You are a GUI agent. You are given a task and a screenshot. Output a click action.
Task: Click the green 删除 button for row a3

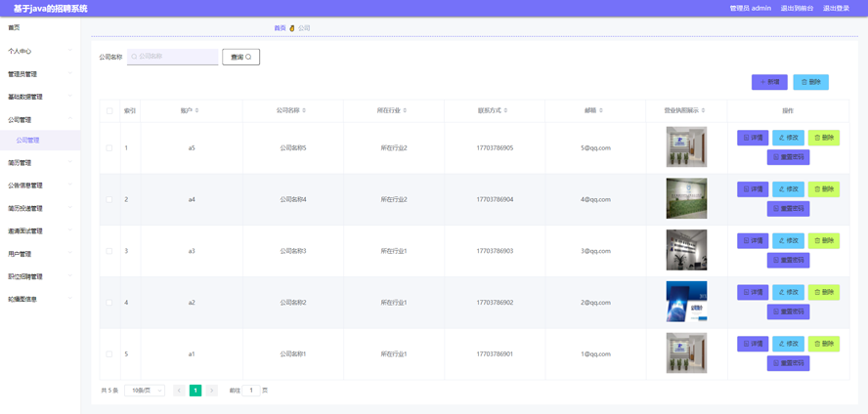[823, 241]
